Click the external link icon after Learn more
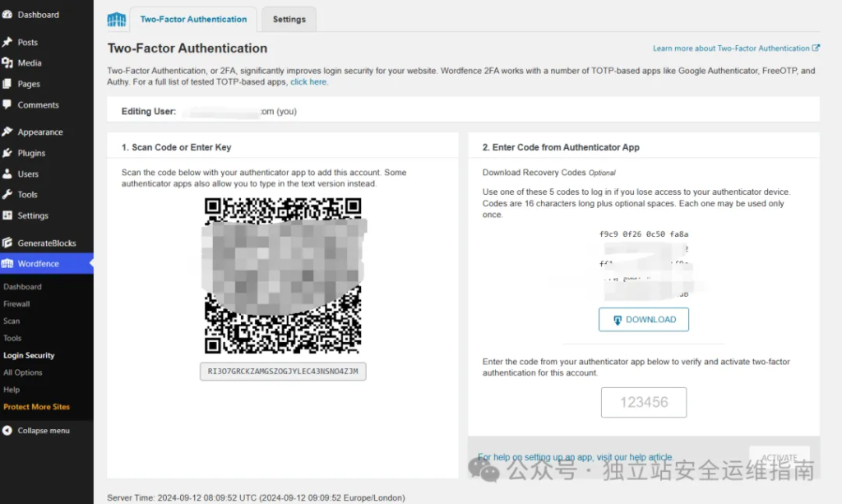842x504 pixels. click(816, 48)
